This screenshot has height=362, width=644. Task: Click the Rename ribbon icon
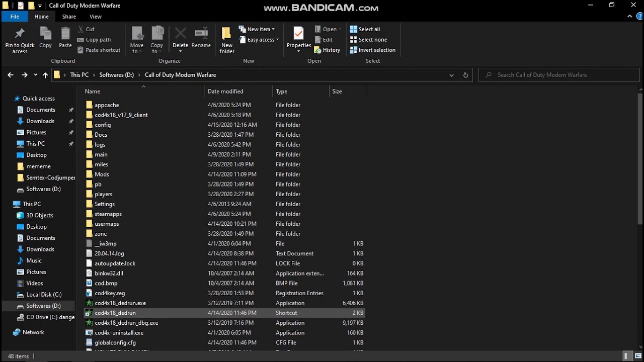coord(201,34)
